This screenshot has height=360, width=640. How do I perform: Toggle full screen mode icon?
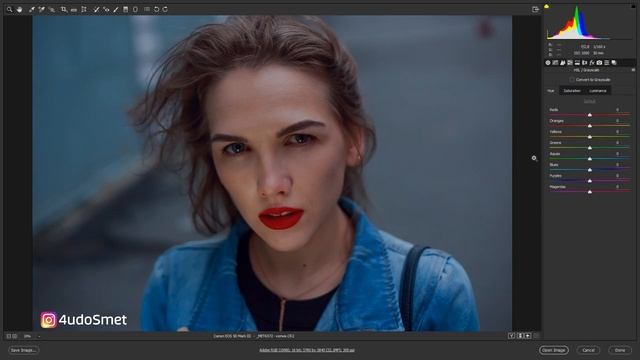536,9
